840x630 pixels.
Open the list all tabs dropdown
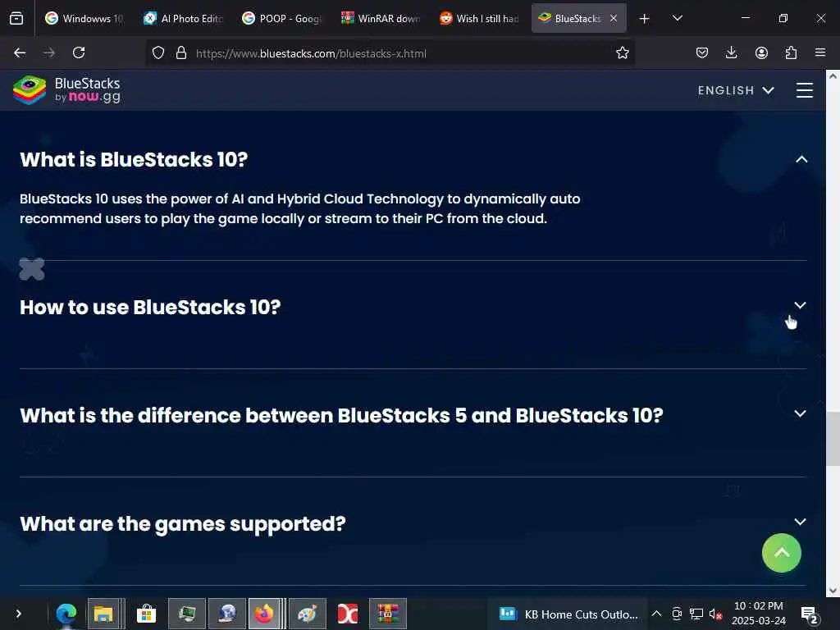(x=677, y=18)
